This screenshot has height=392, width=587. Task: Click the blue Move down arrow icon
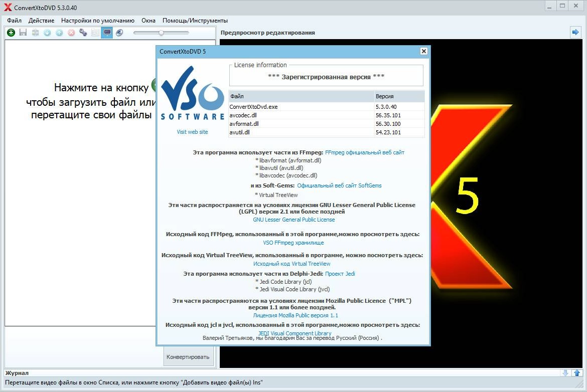click(47, 33)
